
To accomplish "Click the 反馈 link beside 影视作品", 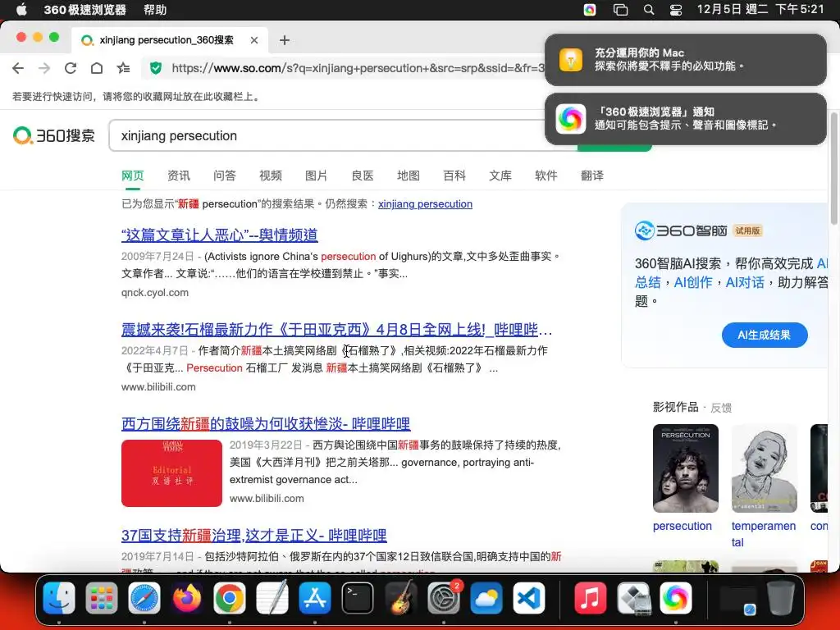I will coord(721,408).
